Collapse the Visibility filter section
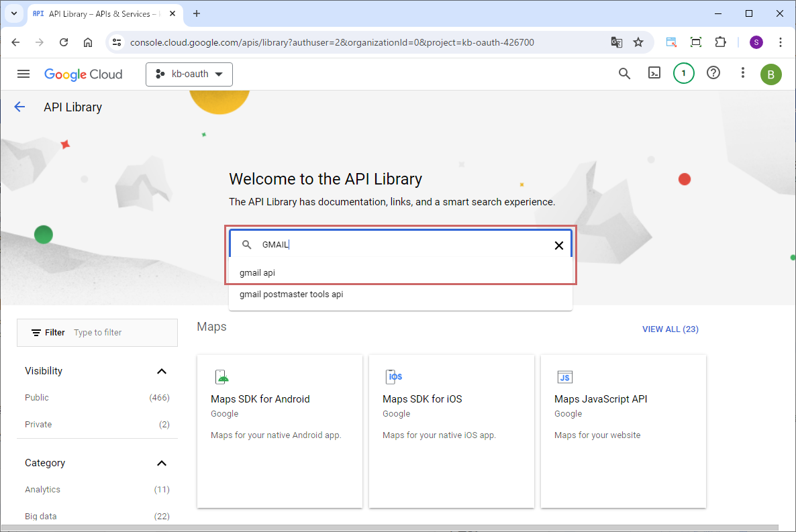Screen dimensions: 796x532 [161, 371]
